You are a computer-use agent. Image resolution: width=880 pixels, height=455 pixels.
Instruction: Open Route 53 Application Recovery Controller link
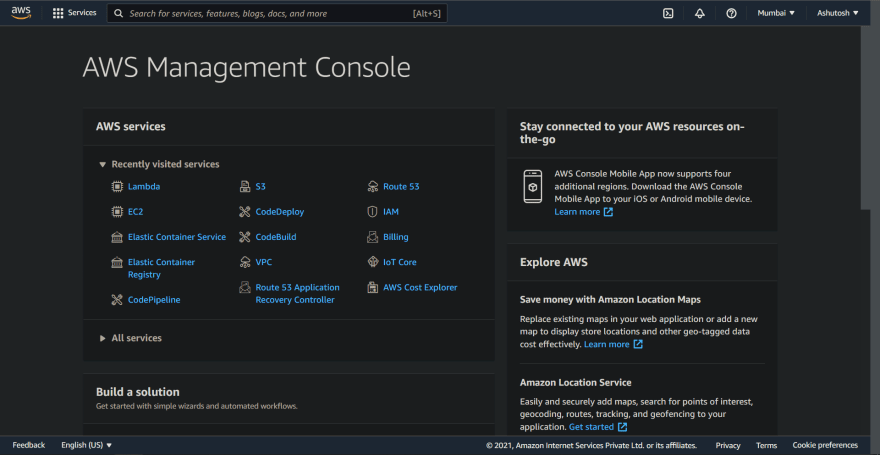click(297, 294)
